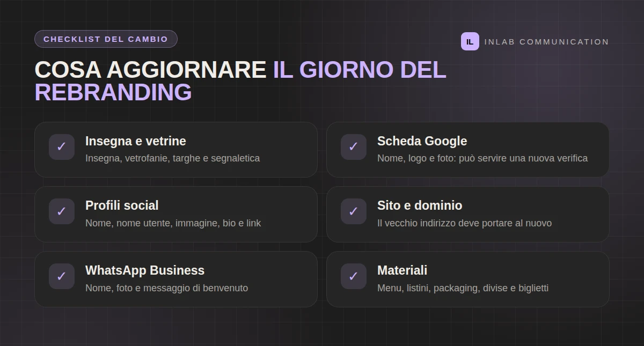Toggle the Scheda Google checkbox
This screenshot has height=346, width=644.
(354, 147)
